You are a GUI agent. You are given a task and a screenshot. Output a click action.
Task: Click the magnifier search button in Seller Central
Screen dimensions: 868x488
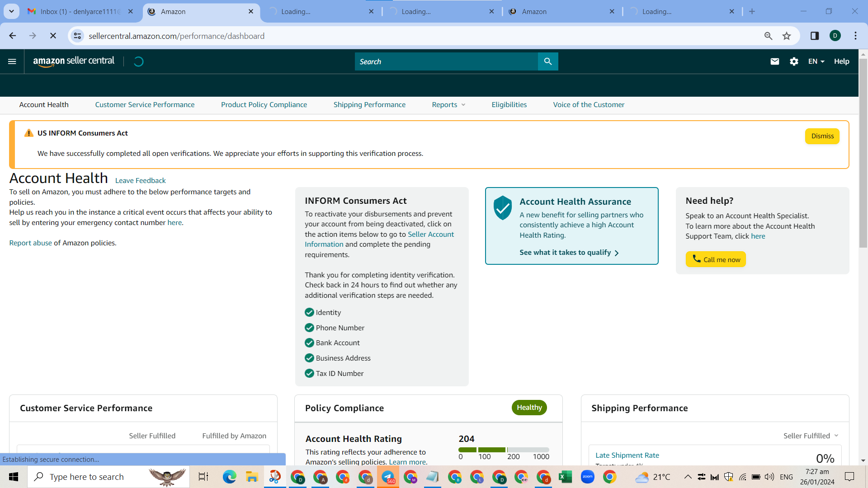click(548, 61)
